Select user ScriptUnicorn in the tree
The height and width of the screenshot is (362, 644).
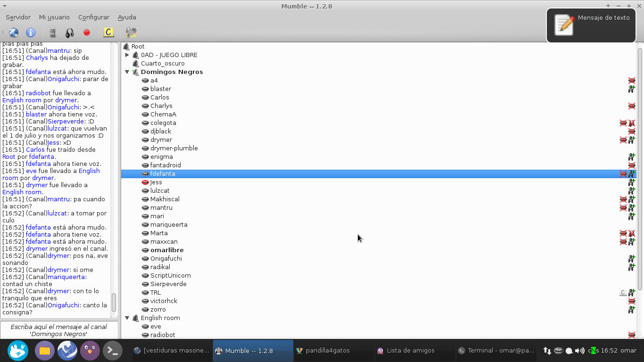[171, 275]
